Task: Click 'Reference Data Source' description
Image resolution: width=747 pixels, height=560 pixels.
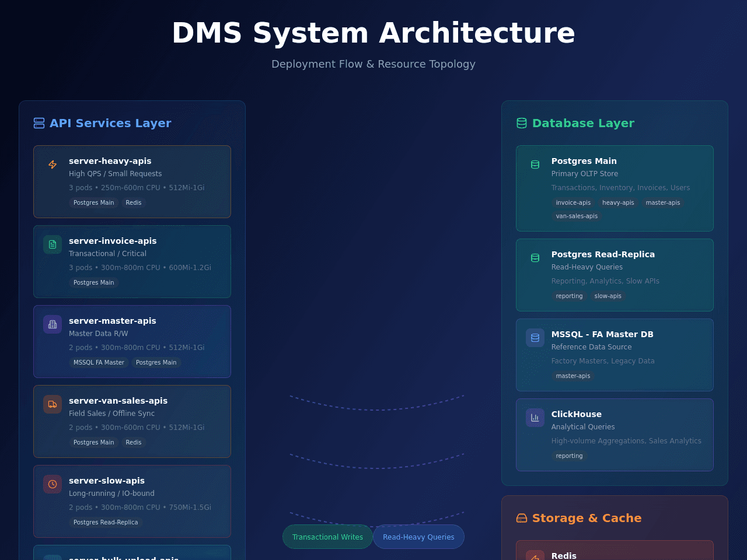Action: click(x=591, y=347)
